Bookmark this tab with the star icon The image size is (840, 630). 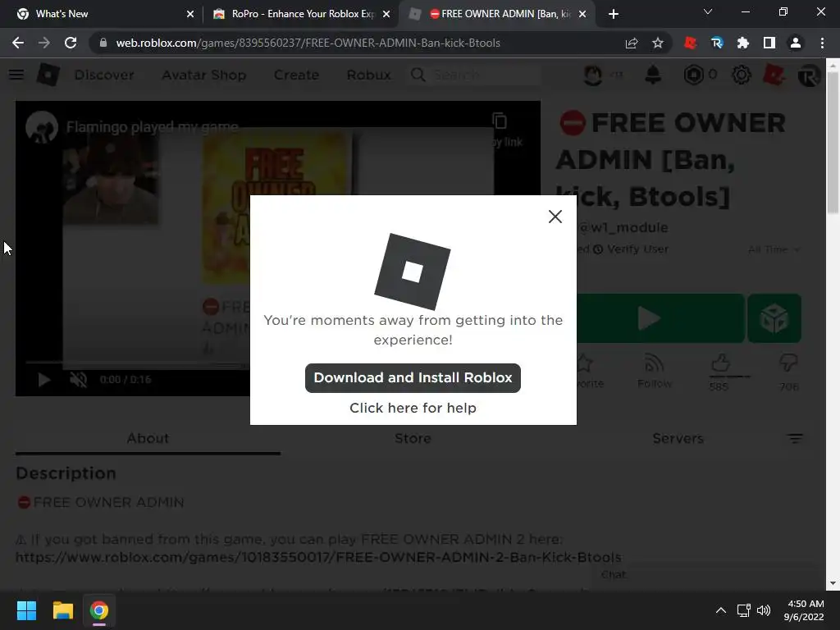pos(657,43)
